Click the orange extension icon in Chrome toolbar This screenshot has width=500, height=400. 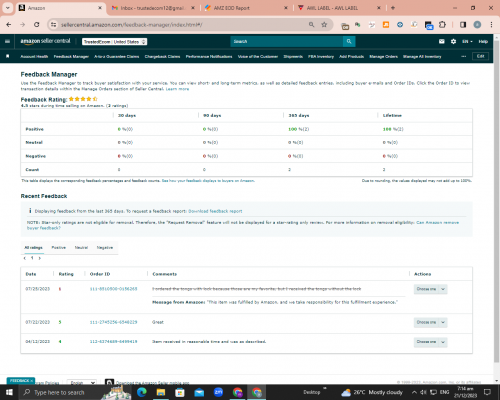pos(386,25)
